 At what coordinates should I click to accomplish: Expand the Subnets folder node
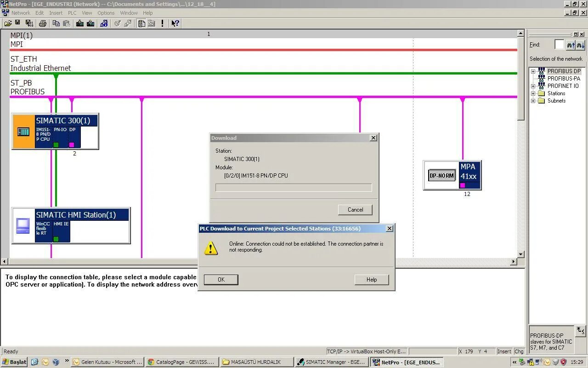pos(533,101)
